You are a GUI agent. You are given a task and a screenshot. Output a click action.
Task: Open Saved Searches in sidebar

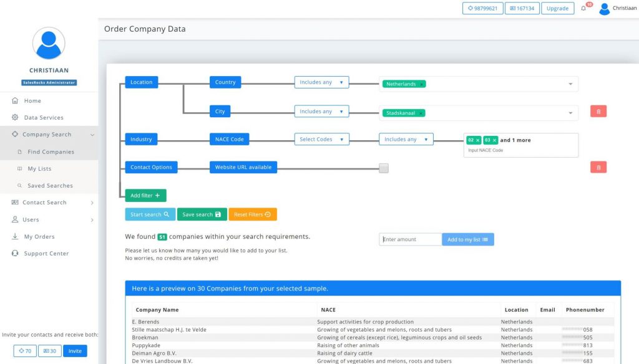pos(50,186)
